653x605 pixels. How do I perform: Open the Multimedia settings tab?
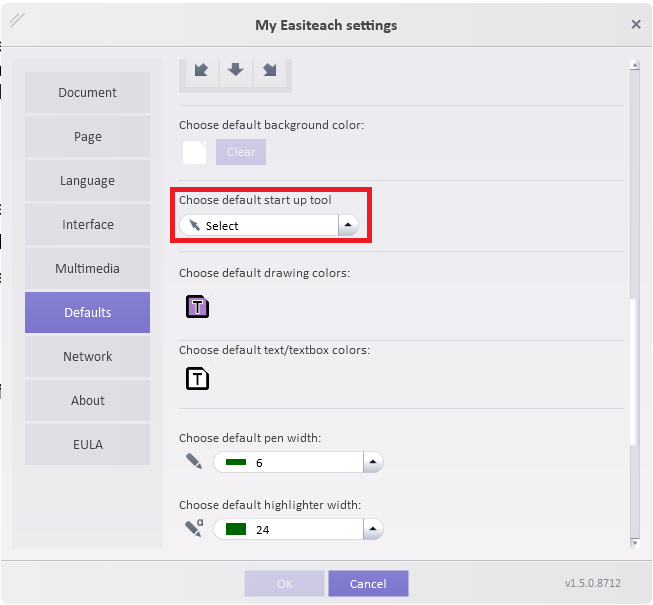88,269
